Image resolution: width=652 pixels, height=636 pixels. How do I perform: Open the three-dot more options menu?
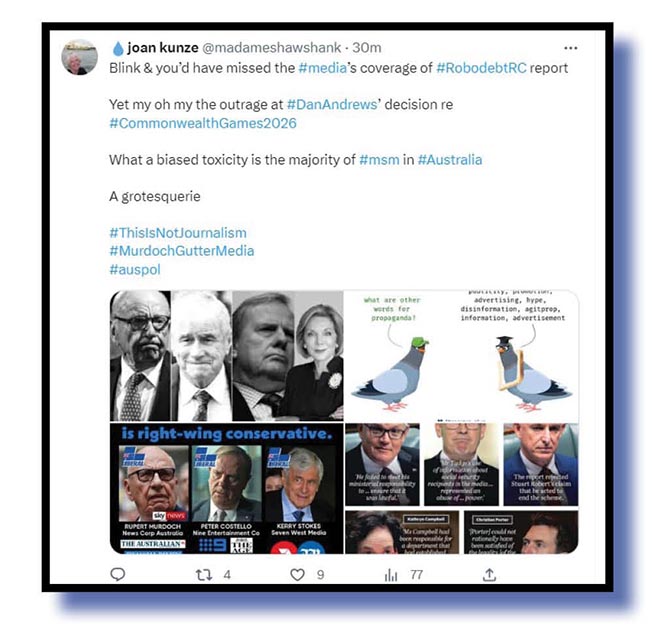click(x=570, y=48)
